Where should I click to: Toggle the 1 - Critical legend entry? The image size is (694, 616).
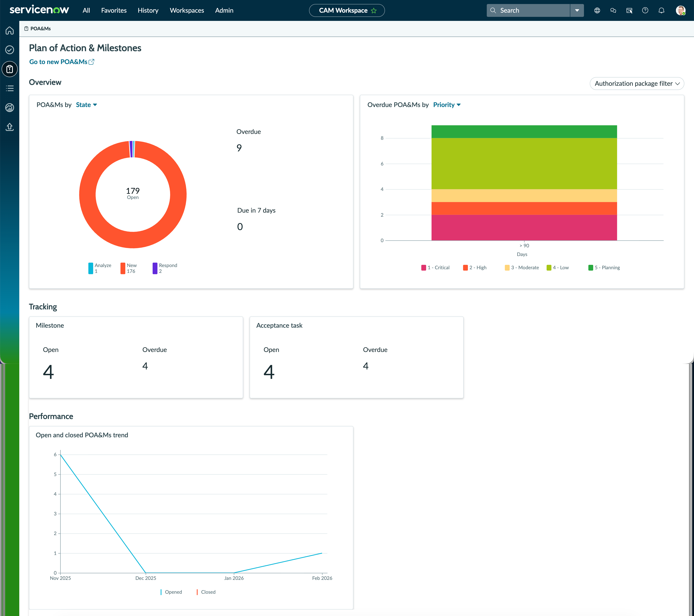[x=435, y=267]
